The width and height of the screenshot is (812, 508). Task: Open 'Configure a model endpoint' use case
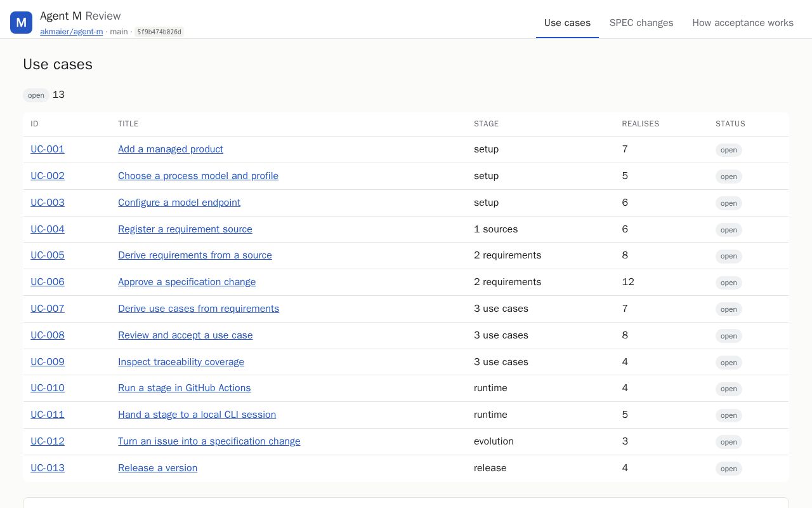click(x=179, y=203)
